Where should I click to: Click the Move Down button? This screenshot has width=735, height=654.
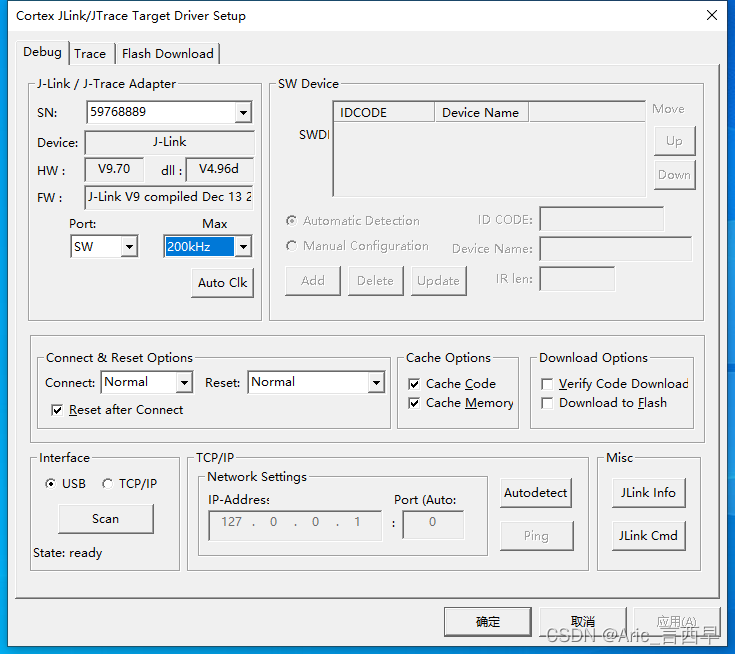(x=675, y=175)
